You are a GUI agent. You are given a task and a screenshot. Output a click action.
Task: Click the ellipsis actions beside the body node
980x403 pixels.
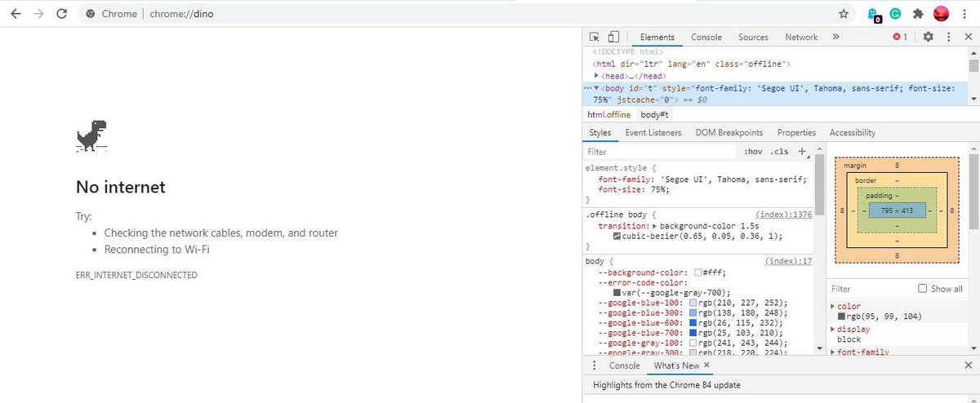tap(586, 88)
